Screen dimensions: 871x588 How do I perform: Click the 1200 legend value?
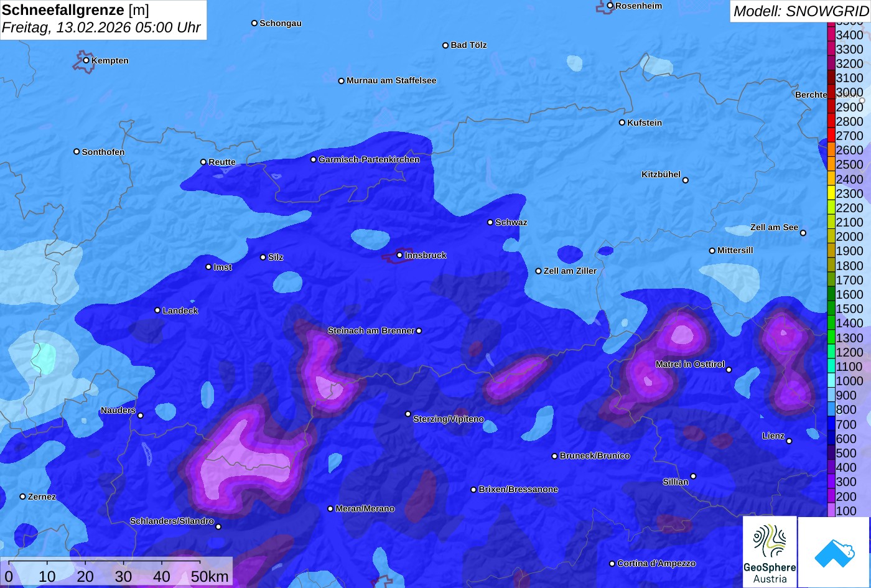coord(850,352)
